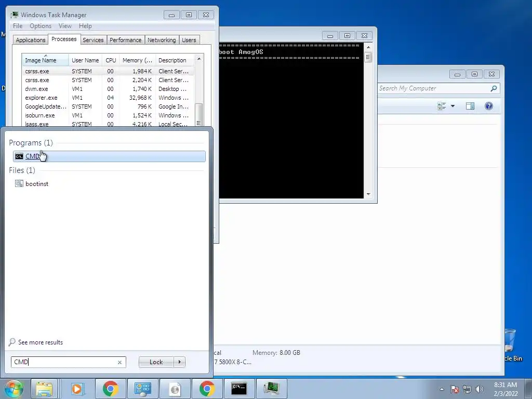
Task: Select lsass.exe process row
Action: (x=108, y=124)
